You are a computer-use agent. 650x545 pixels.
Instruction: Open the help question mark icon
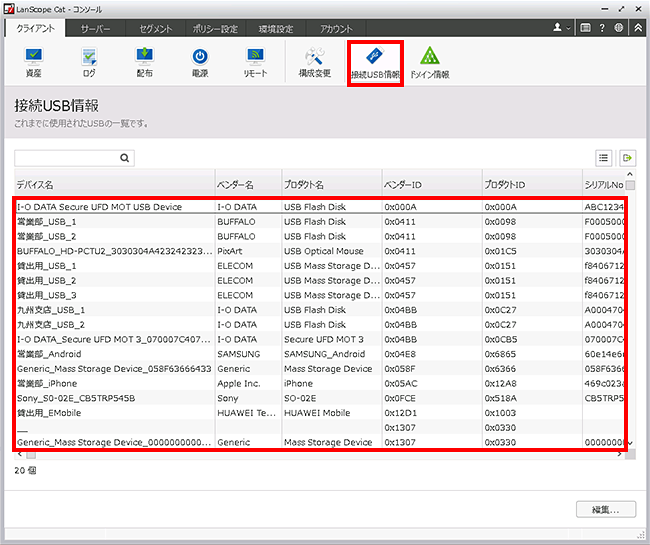[x=602, y=28]
